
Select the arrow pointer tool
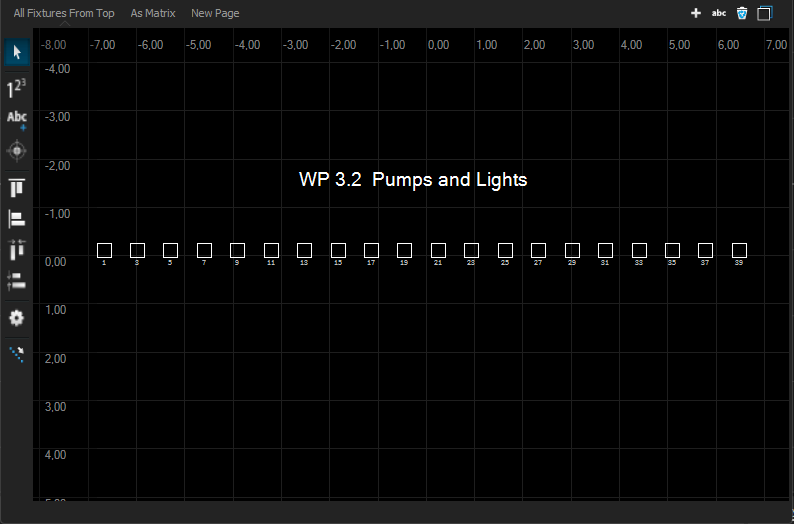[17, 53]
